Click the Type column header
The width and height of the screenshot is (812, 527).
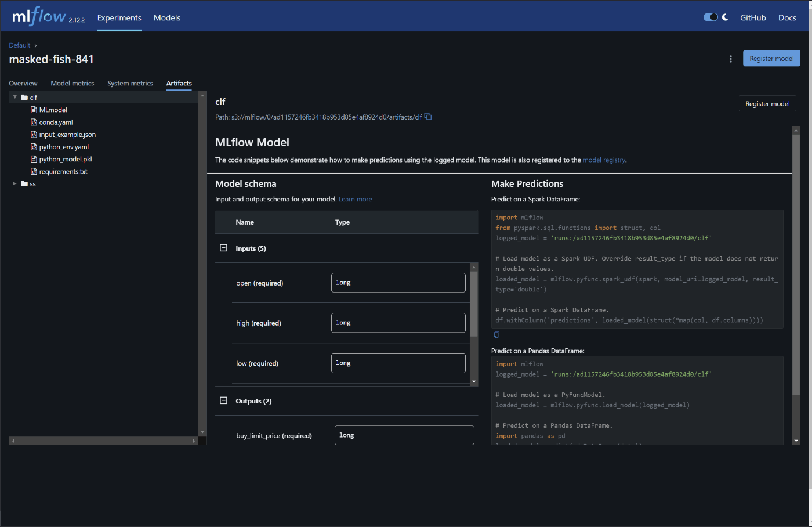[x=342, y=222]
